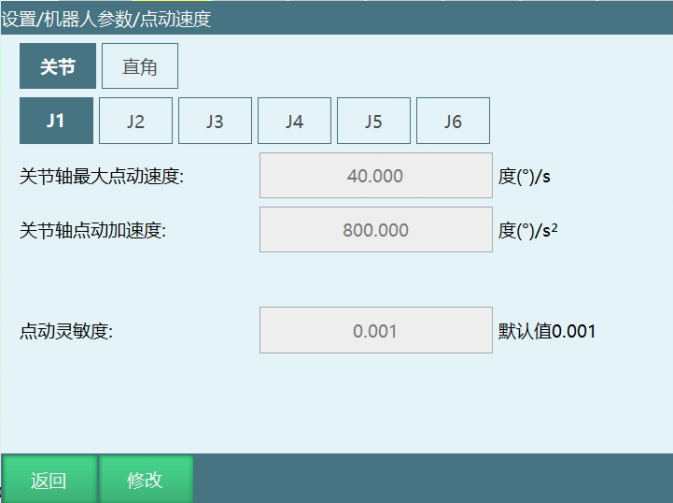Focus the jog acceleration field showing 800.000
This screenshot has width=673, height=503.
376,230
